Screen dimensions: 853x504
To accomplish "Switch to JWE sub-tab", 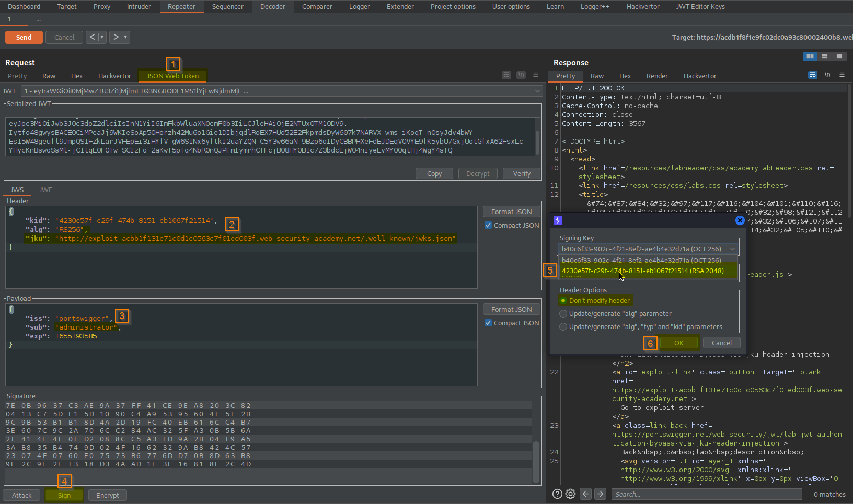I will click(x=46, y=190).
